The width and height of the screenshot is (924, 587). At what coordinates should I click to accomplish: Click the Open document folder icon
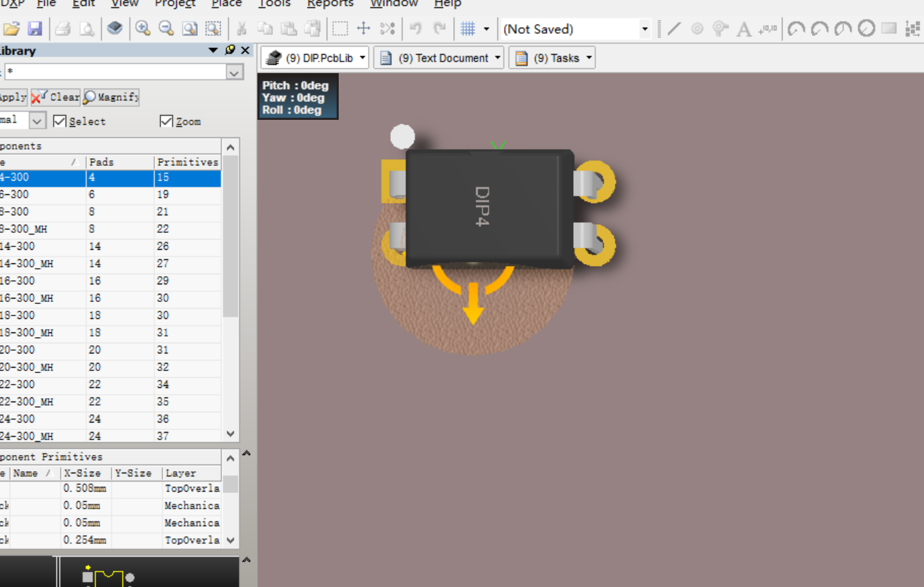(x=12, y=29)
